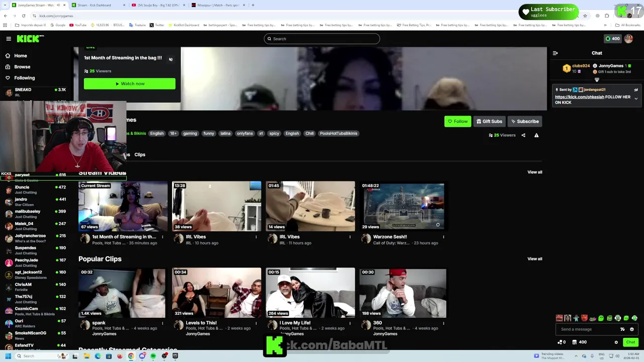Play the spank clip thumbnail
The image size is (644, 362).
click(x=122, y=293)
